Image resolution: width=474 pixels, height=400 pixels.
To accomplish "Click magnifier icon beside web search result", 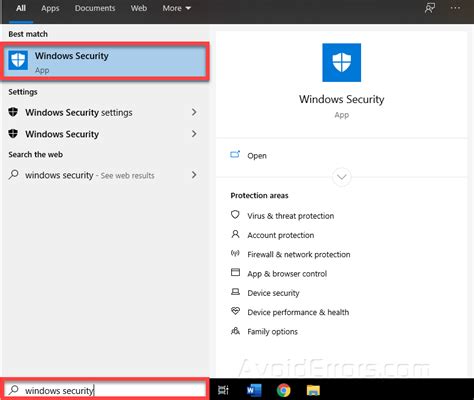I will pyautogui.click(x=13, y=175).
